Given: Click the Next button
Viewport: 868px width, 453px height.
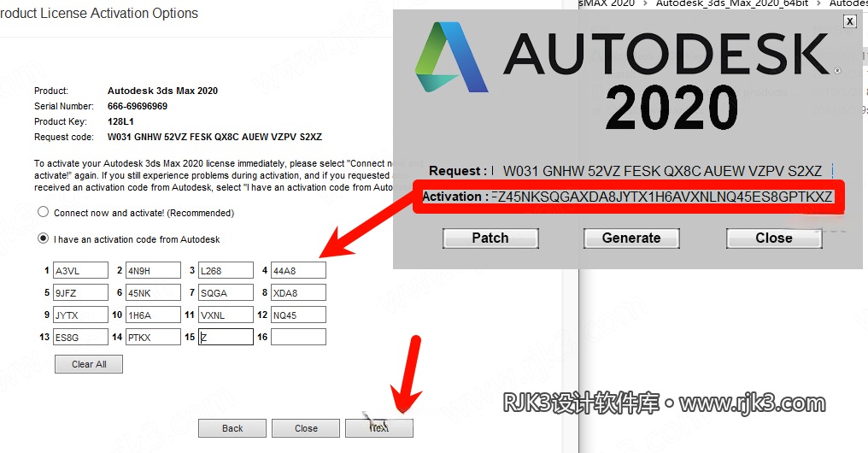Looking at the screenshot, I should (x=379, y=428).
